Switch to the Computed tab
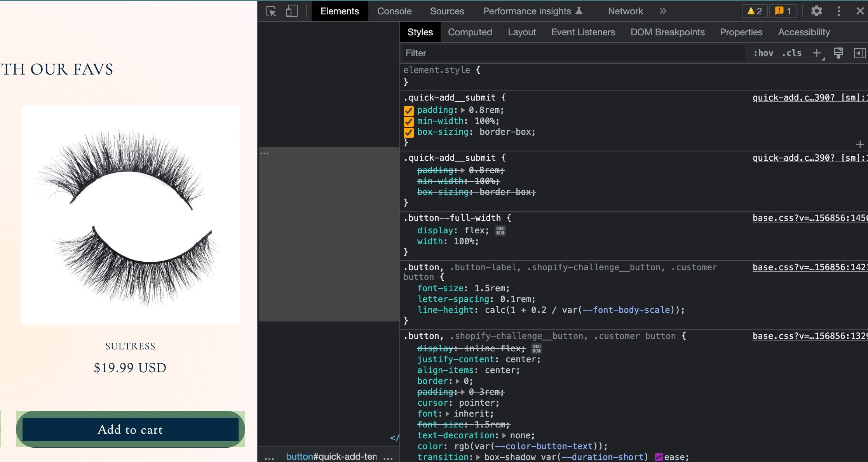This screenshot has height=462, width=868. tap(470, 32)
